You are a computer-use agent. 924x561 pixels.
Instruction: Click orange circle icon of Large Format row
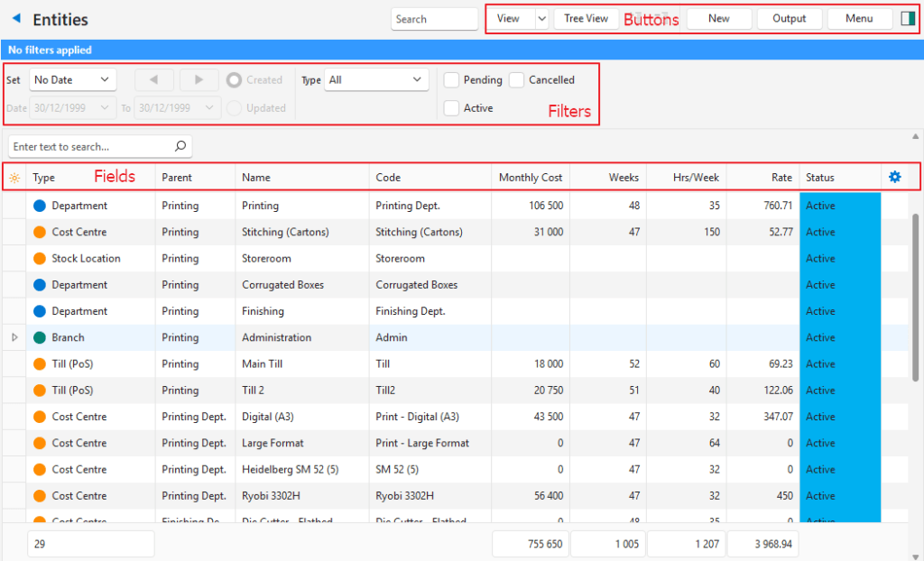(x=40, y=443)
